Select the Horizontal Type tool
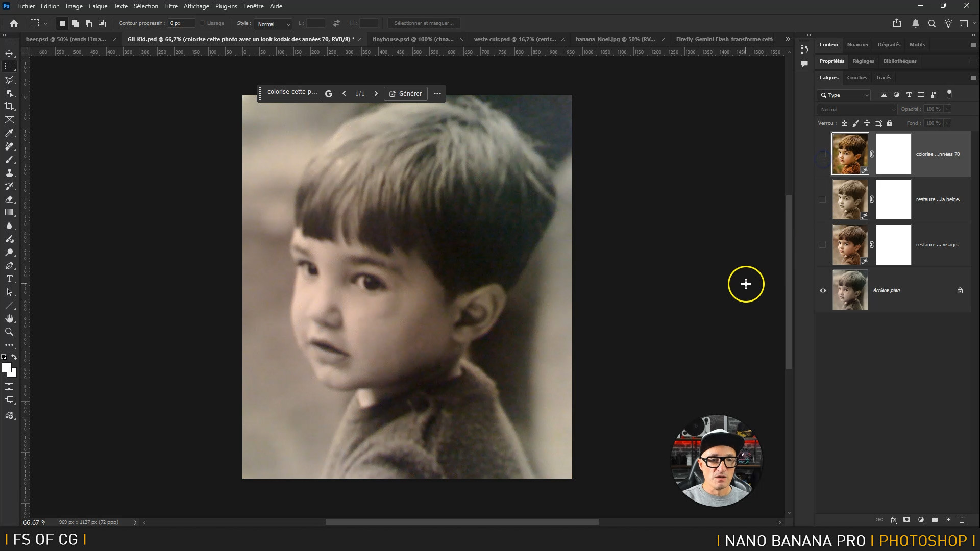 tap(9, 279)
